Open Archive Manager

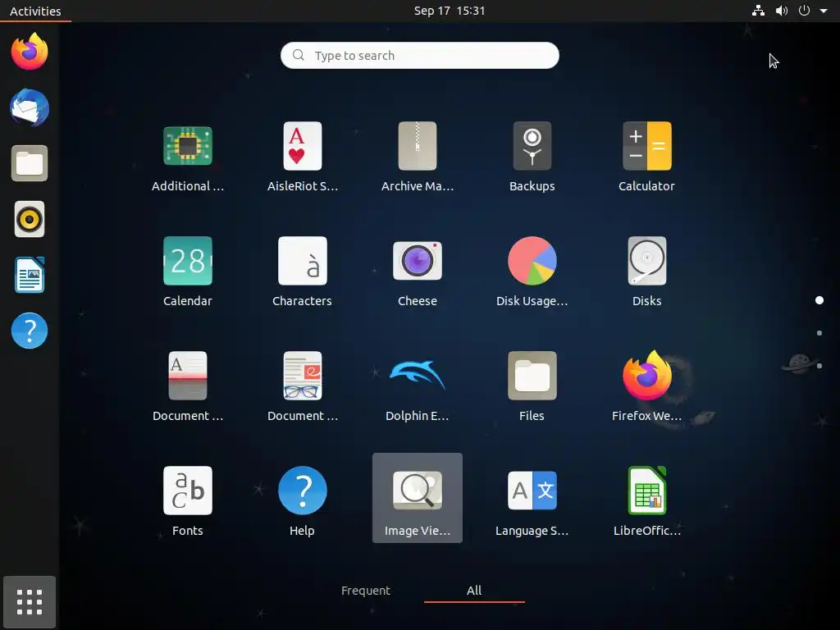pos(418,157)
